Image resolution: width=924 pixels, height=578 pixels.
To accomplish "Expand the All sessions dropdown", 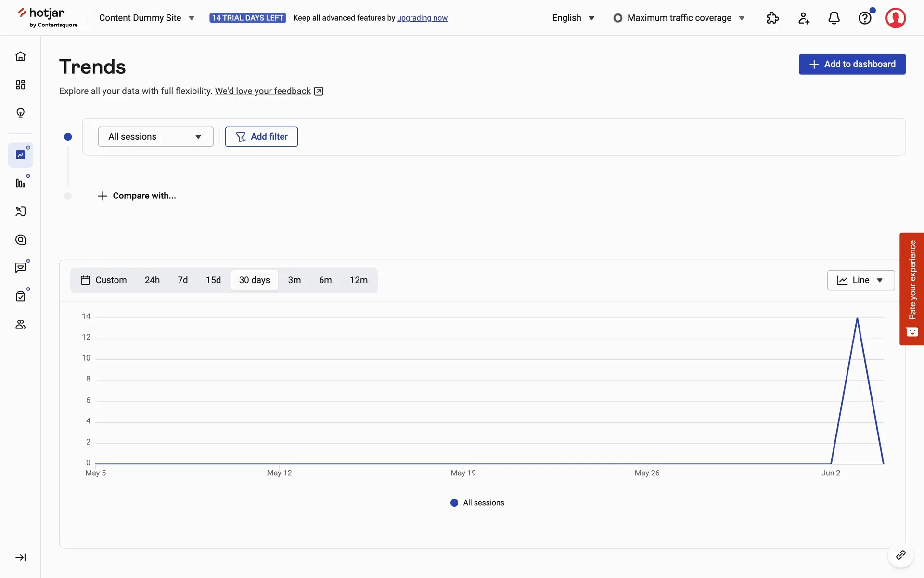I will pyautogui.click(x=155, y=137).
